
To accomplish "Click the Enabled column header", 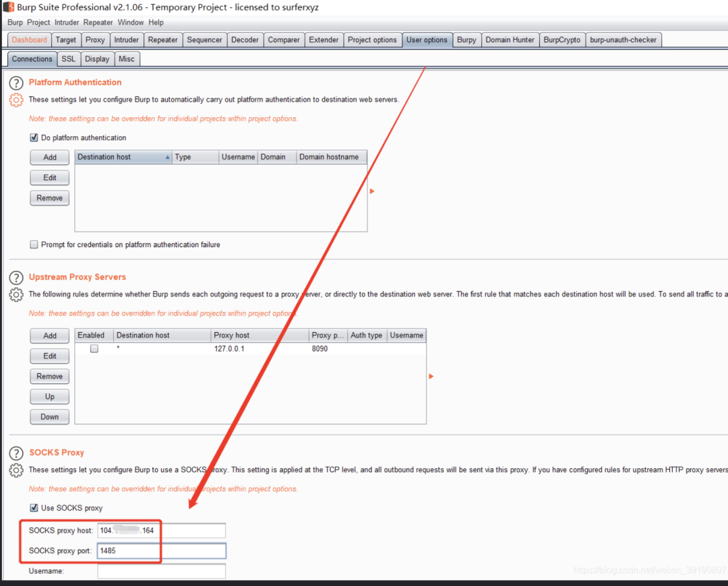I will pyautogui.click(x=94, y=335).
